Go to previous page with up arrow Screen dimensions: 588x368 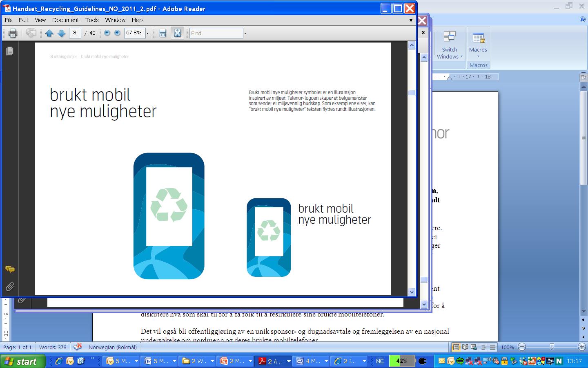pos(49,33)
